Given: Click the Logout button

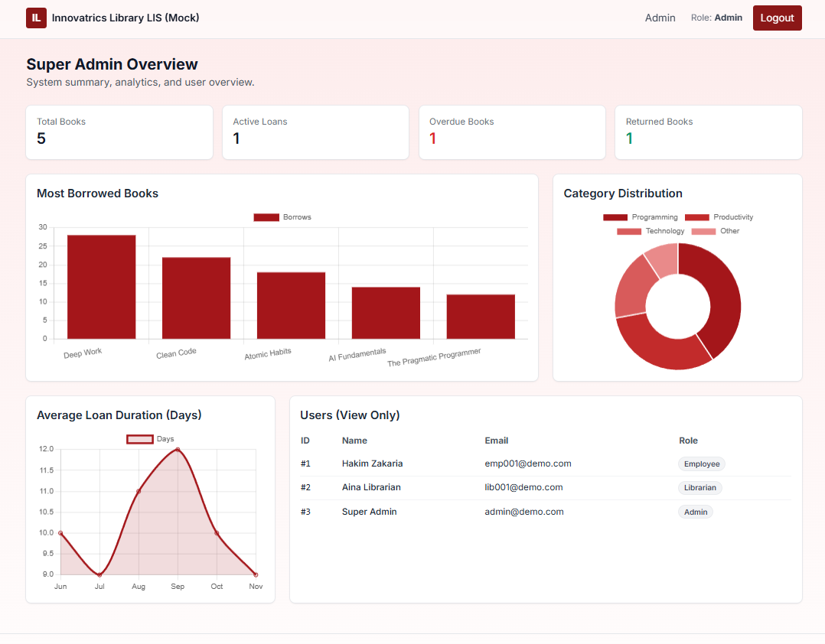Looking at the screenshot, I should [777, 18].
